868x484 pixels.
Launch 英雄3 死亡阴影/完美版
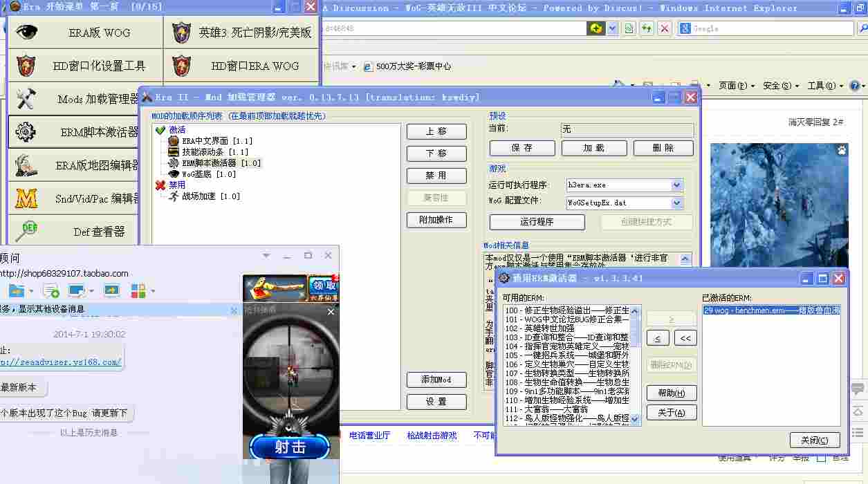(x=241, y=32)
